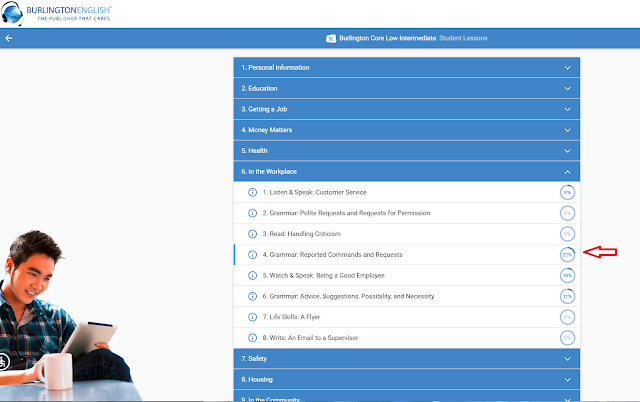Open the accessibility icon at bottom left

pos(3,362)
